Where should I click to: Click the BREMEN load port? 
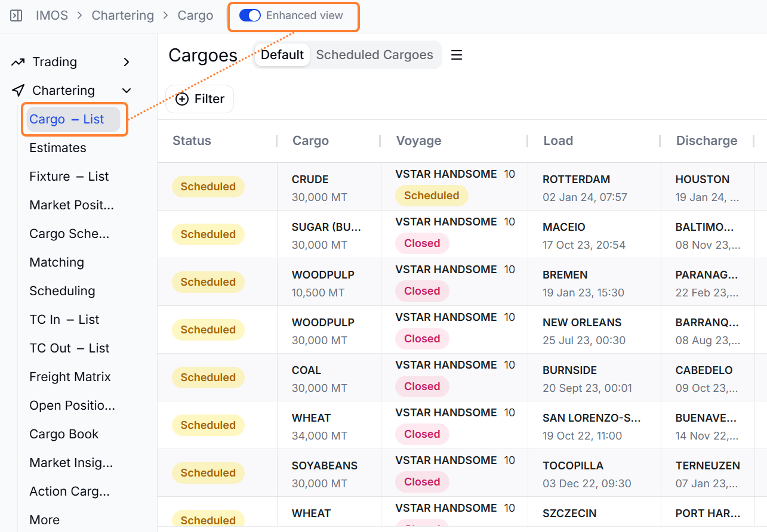pyautogui.click(x=565, y=275)
